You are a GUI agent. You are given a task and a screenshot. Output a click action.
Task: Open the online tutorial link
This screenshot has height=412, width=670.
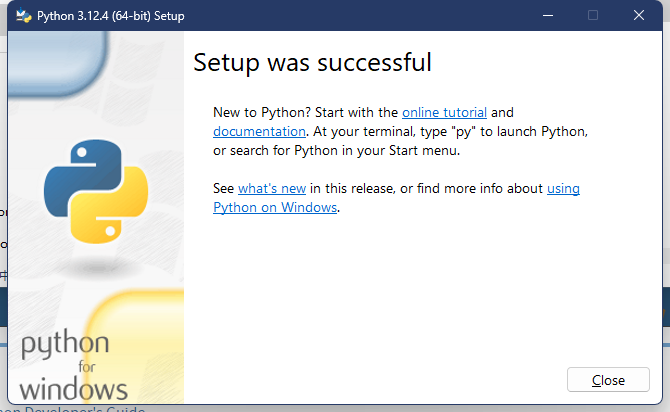[x=444, y=112]
